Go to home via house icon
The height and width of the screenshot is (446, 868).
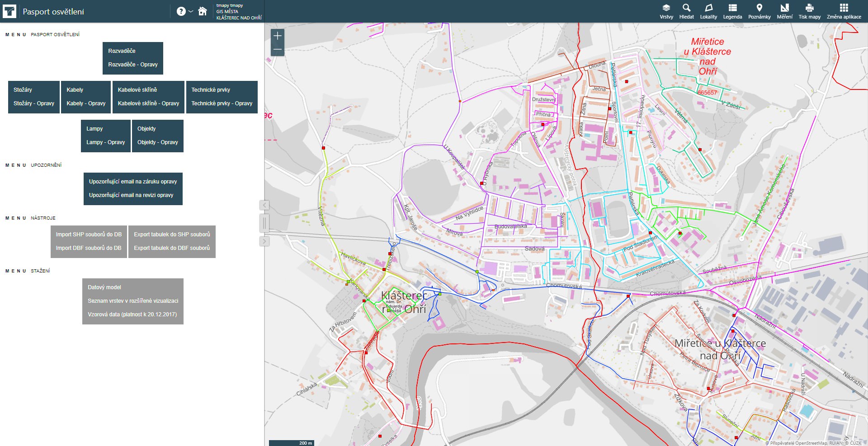(x=203, y=11)
